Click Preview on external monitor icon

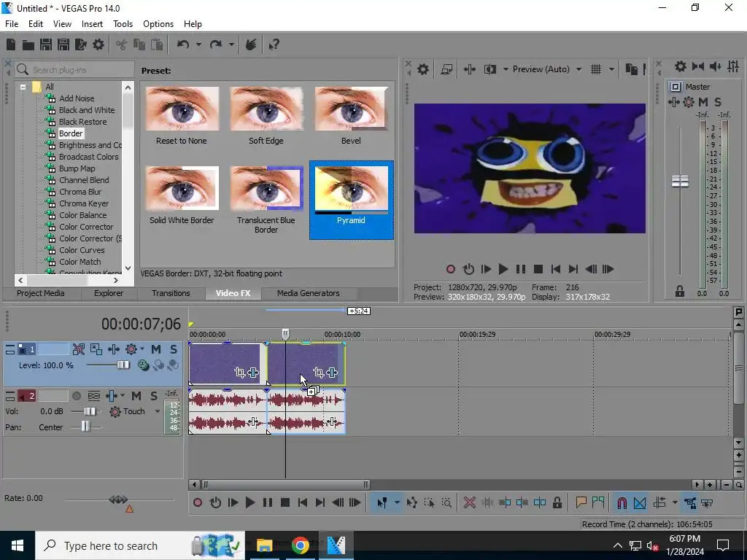click(446, 69)
